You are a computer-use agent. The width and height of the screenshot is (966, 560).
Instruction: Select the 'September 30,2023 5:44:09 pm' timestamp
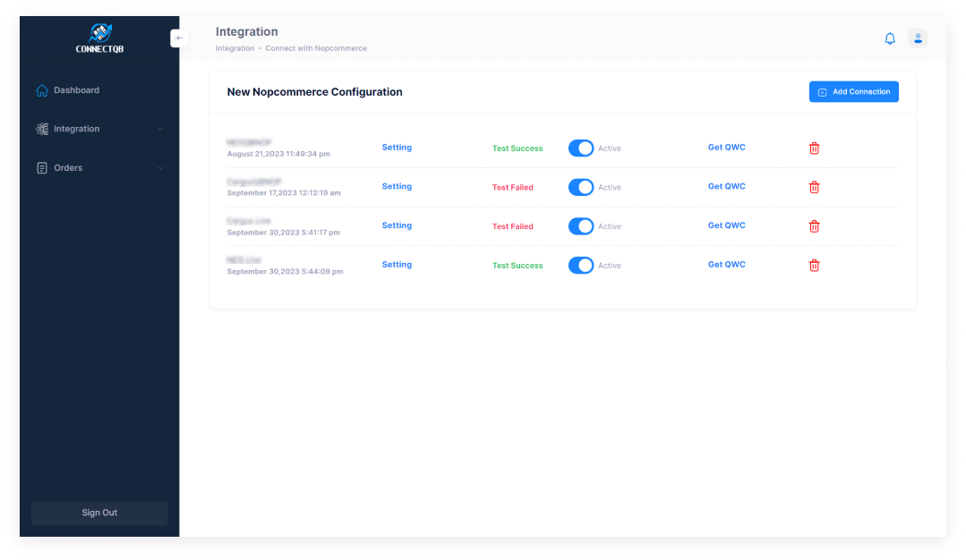tap(285, 271)
